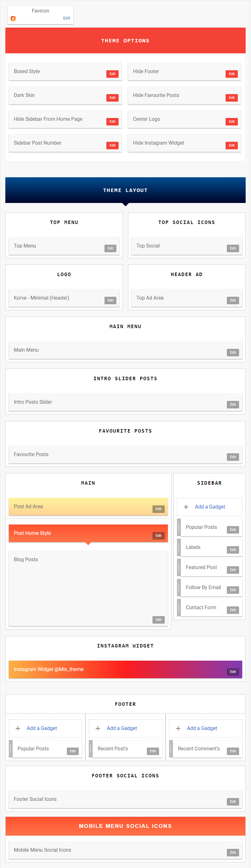The width and height of the screenshot is (251, 868).
Task: Edit the Hide Instagram Widget option
Action: 232,146
